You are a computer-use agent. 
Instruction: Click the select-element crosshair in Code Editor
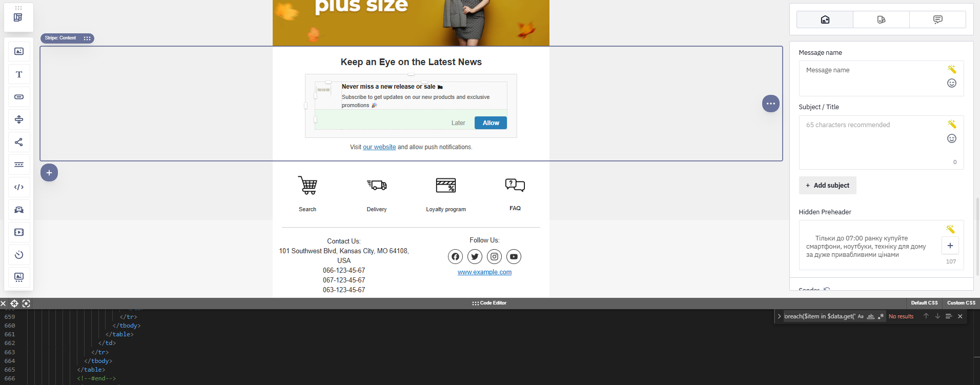[14, 303]
